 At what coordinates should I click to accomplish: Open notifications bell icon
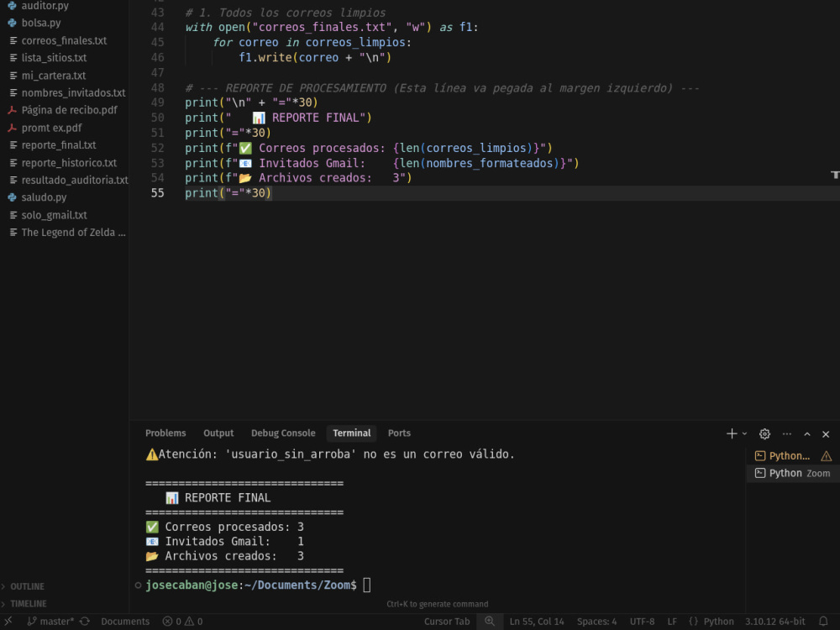pyautogui.click(x=823, y=622)
